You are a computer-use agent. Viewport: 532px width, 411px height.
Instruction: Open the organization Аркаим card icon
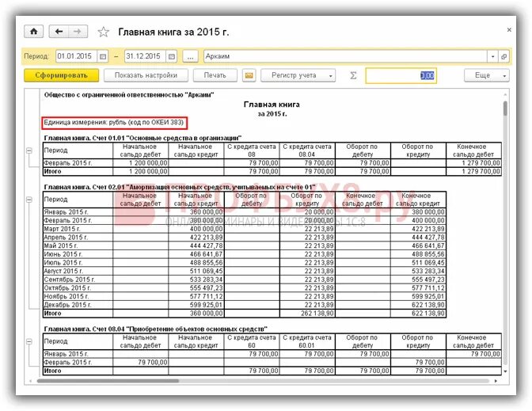pyautogui.click(x=503, y=56)
